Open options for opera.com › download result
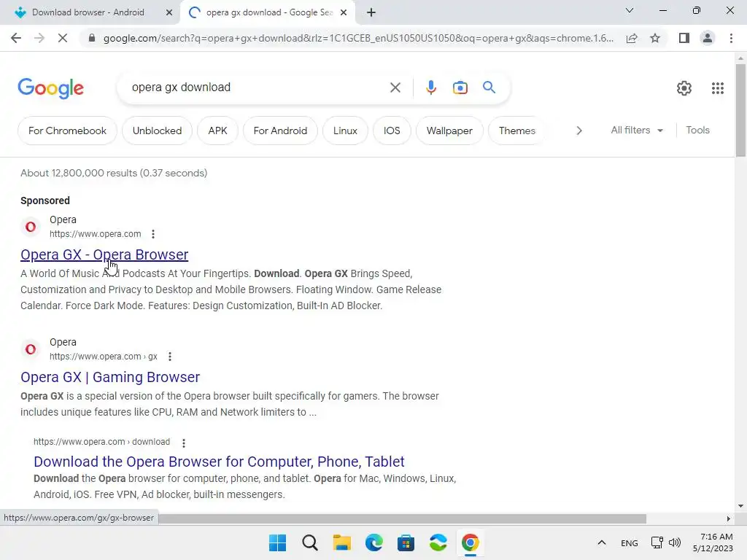 click(183, 443)
